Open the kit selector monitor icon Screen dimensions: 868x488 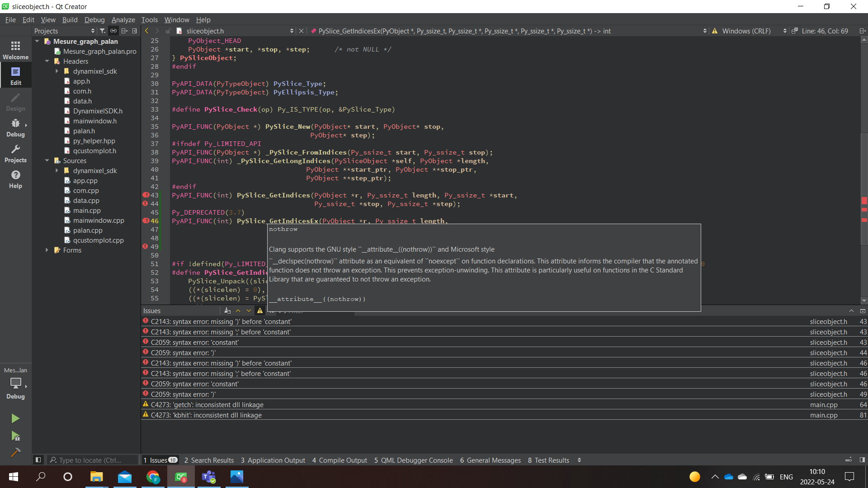click(x=15, y=383)
